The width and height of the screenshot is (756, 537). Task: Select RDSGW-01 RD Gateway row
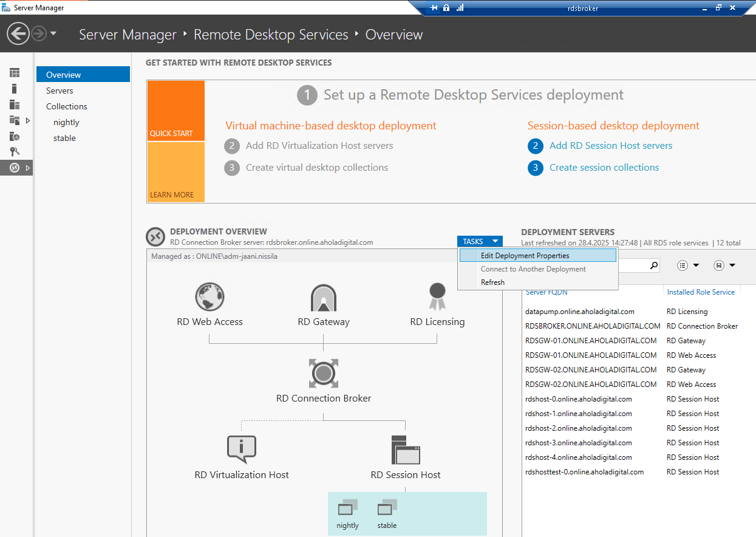(x=639, y=341)
